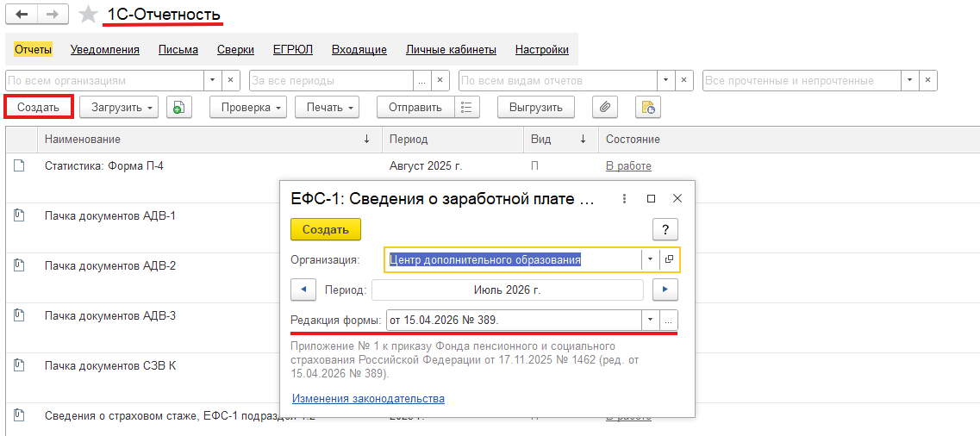Click the icon of Пачка документов АДВ-3 row
This screenshot has width=980, height=436.
pos(19,315)
